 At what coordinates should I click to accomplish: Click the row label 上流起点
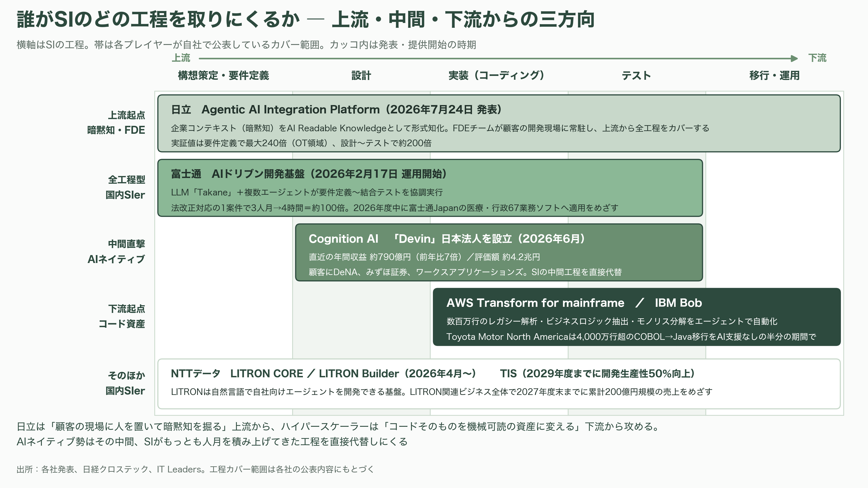pos(126,115)
